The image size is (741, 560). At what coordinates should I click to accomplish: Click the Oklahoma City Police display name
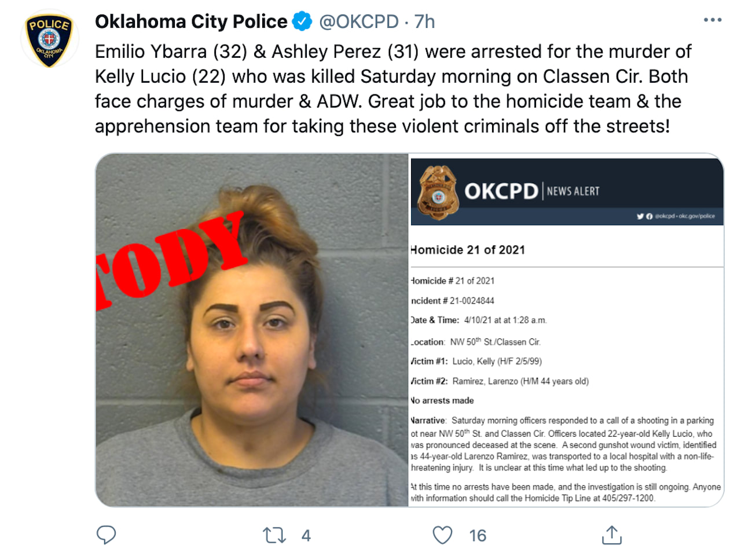point(191,21)
